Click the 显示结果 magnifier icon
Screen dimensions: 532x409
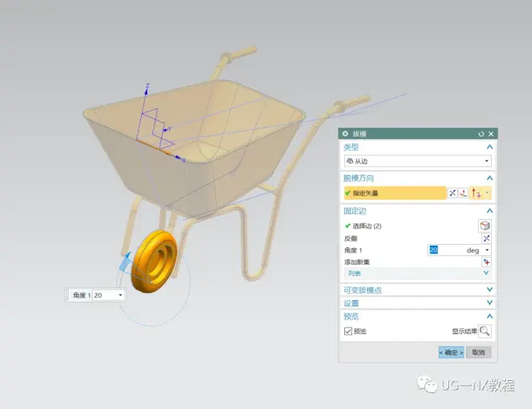484,331
